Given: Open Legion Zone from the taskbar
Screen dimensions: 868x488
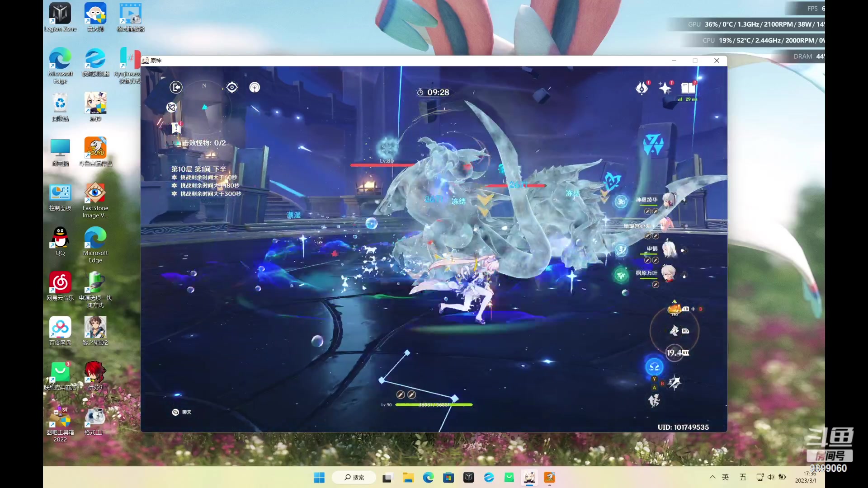Looking at the screenshot, I should [469, 478].
